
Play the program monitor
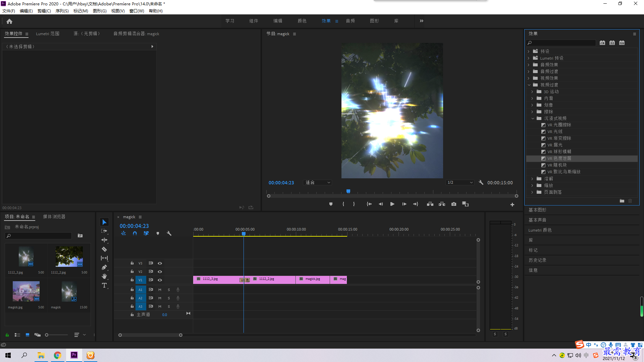pyautogui.click(x=392, y=204)
